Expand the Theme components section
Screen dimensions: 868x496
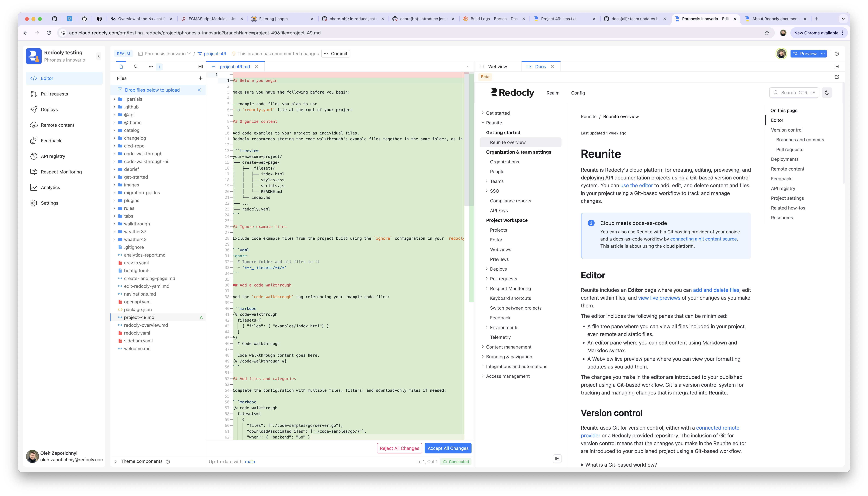click(115, 462)
